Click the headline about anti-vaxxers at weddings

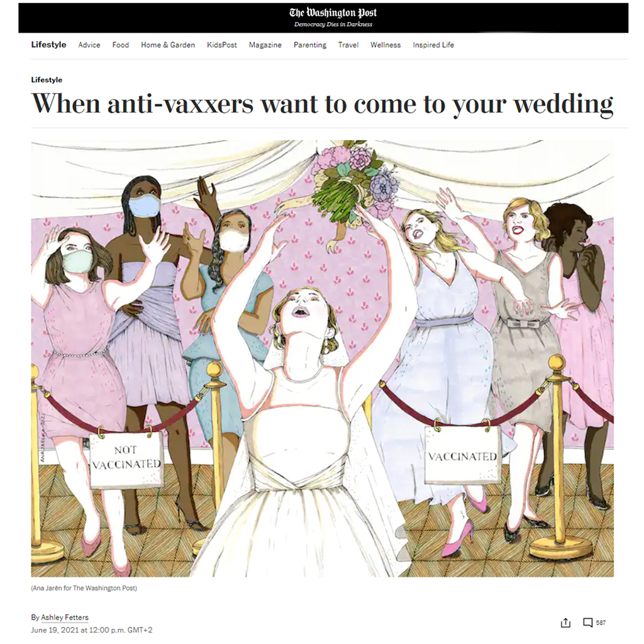pyautogui.click(x=322, y=103)
